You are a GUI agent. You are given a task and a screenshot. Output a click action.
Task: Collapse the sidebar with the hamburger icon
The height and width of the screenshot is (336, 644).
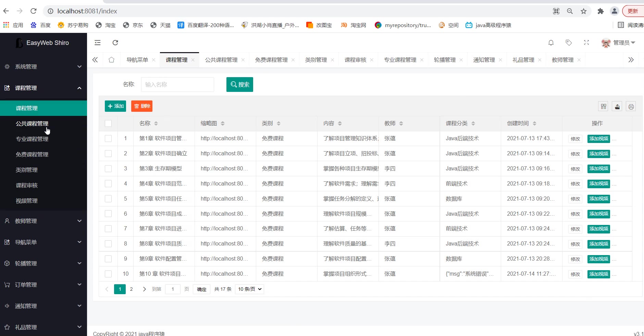tap(98, 43)
